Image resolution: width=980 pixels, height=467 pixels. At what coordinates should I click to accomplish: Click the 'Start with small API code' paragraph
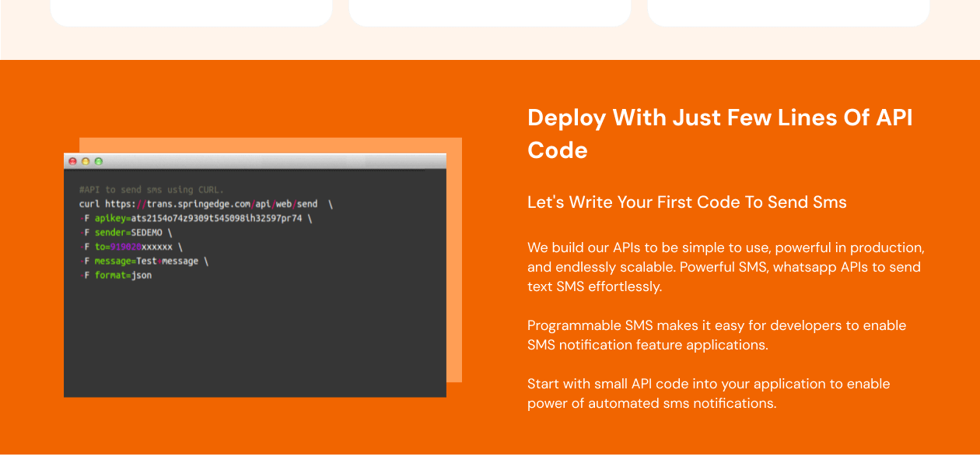tap(708, 393)
